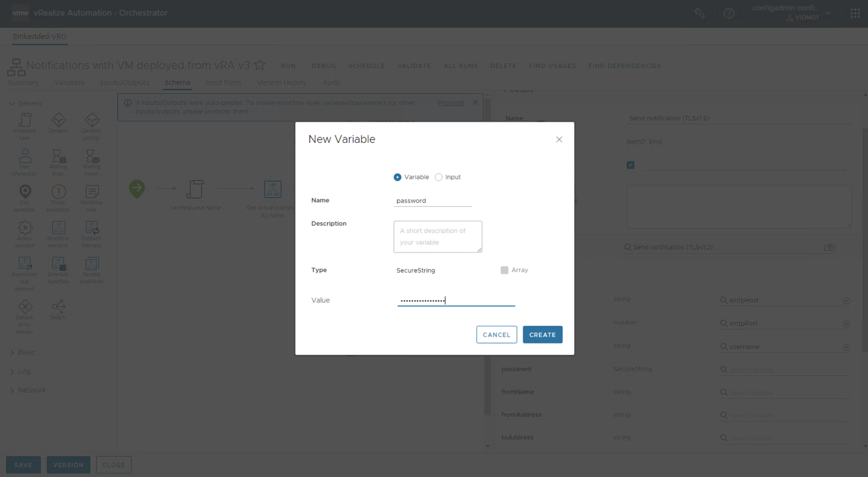Screen dimensions: 868x477
Task: Click the Description text area
Action: pyautogui.click(x=437, y=237)
